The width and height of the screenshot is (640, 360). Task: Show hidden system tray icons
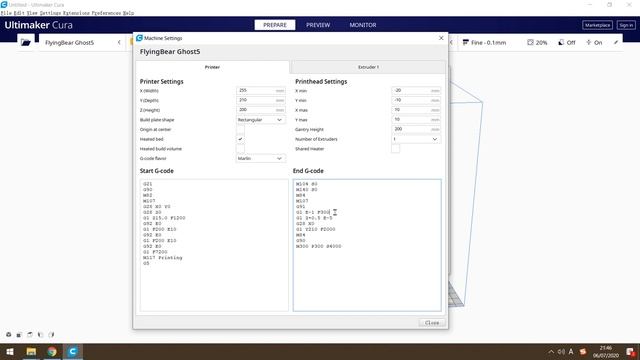551,352
